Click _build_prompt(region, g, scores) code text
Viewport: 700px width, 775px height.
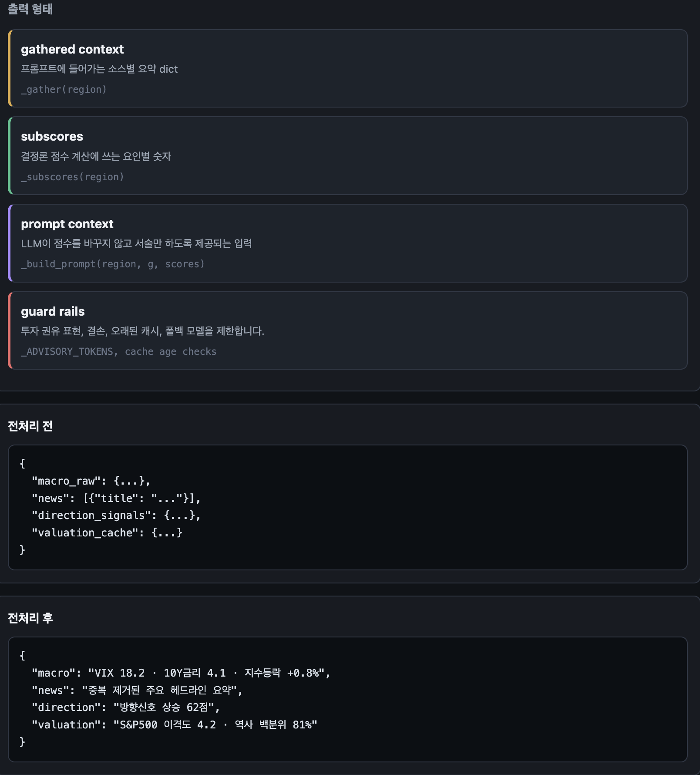click(113, 264)
